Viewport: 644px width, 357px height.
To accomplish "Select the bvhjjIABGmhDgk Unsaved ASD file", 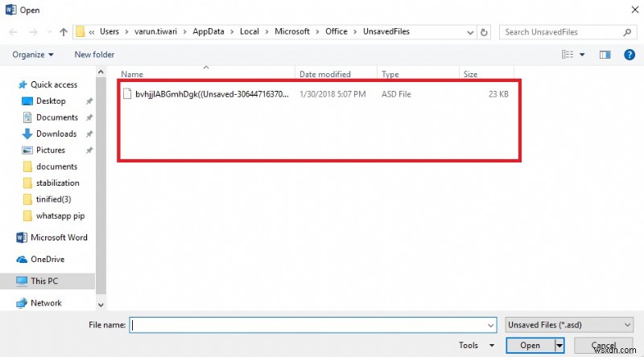I will click(316, 94).
